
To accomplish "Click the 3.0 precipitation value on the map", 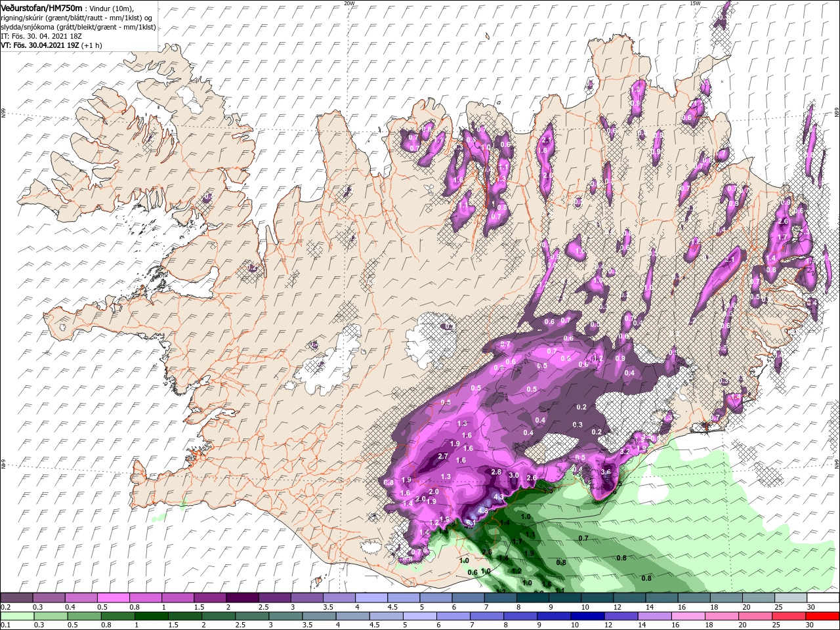I will tap(514, 475).
